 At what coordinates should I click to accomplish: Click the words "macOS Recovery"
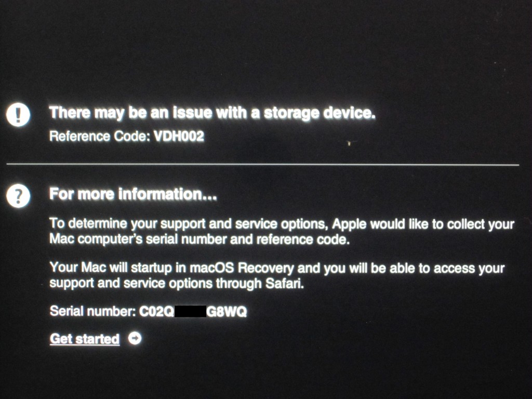tap(242, 269)
